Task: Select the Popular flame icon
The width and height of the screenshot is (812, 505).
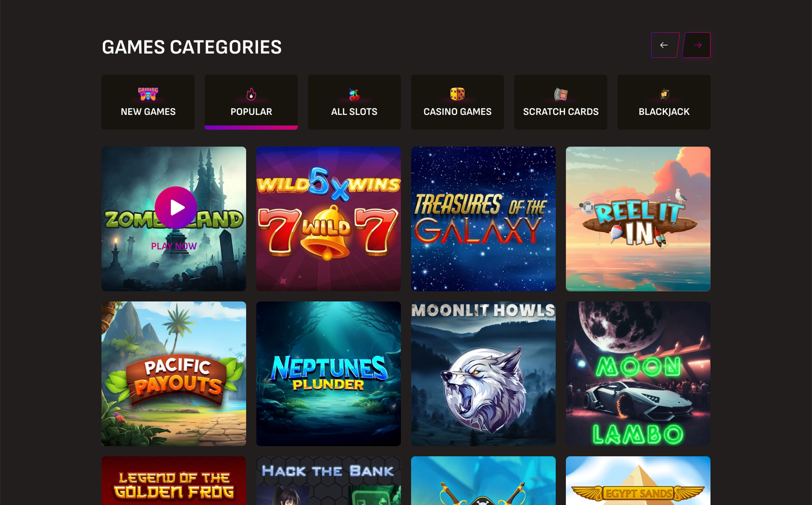Action: coord(251,94)
